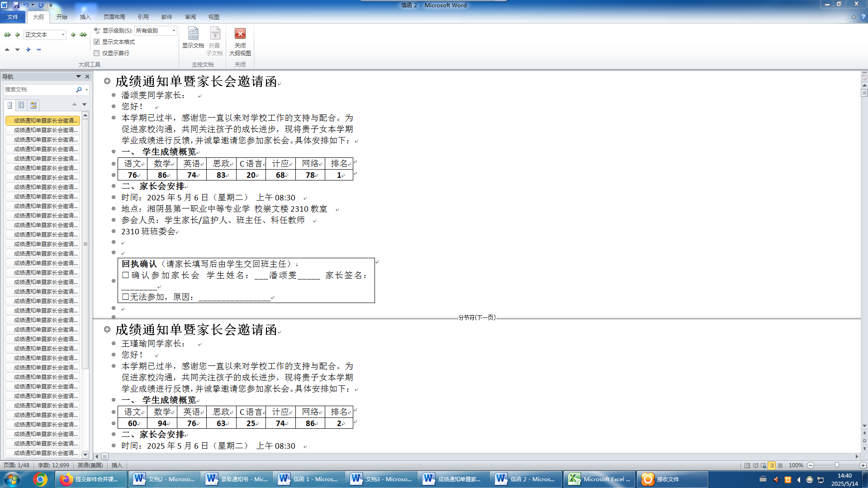Screen dimensions: 868x488
Task: Minimize the ribbon with caret icon
Action: click(x=854, y=17)
